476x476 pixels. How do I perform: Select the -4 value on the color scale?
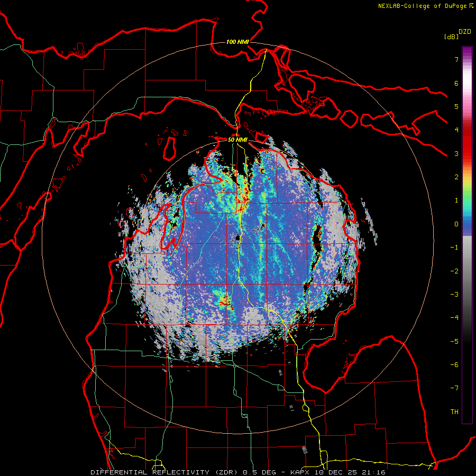pyautogui.click(x=454, y=318)
